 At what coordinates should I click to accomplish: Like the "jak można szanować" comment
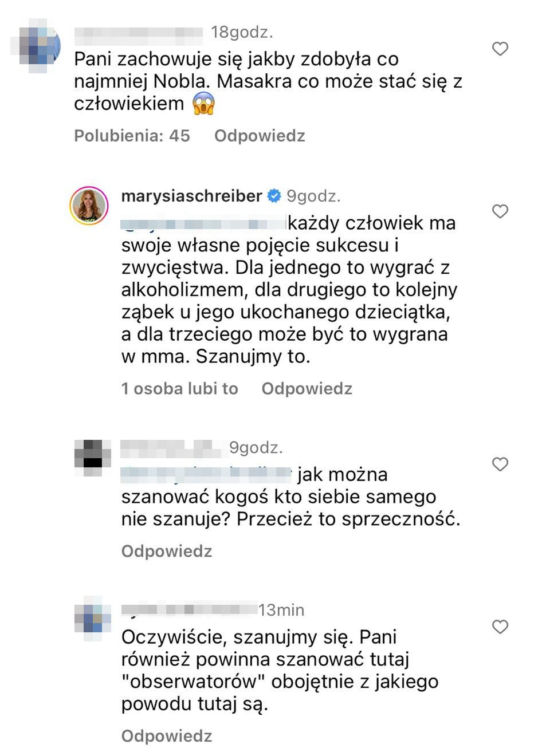[x=500, y=464]
